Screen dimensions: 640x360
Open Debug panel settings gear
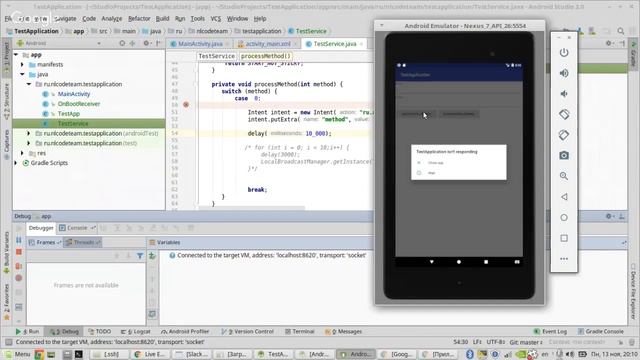click(x=609, y=216)
